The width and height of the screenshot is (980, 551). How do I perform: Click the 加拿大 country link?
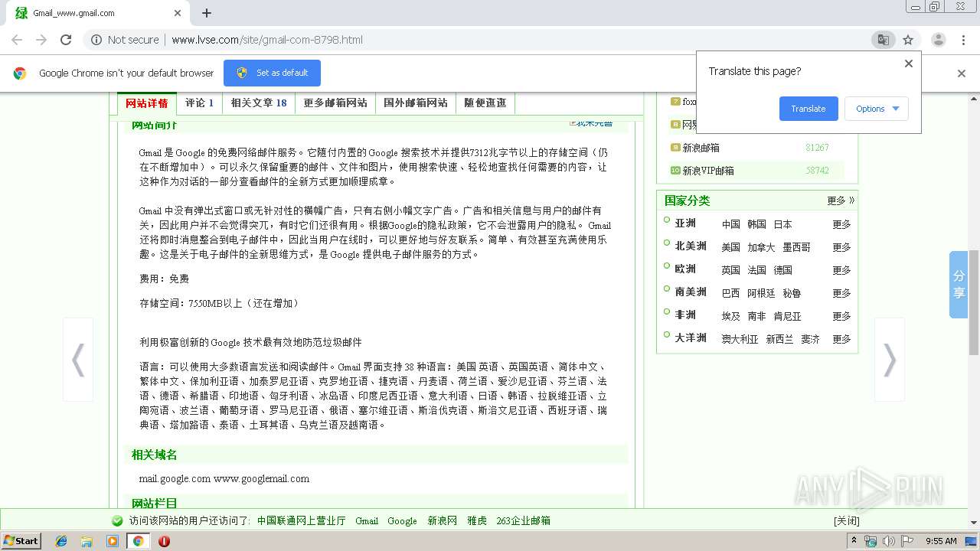761,247
